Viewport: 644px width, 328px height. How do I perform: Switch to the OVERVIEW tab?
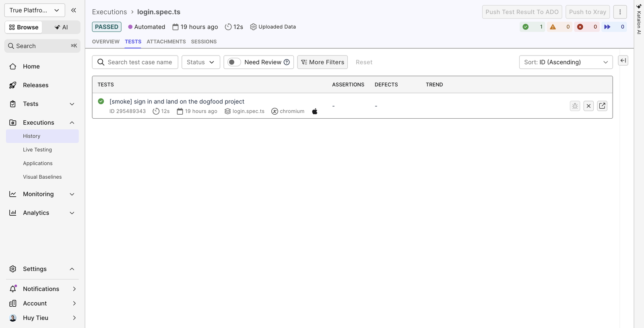click(106, 41)
